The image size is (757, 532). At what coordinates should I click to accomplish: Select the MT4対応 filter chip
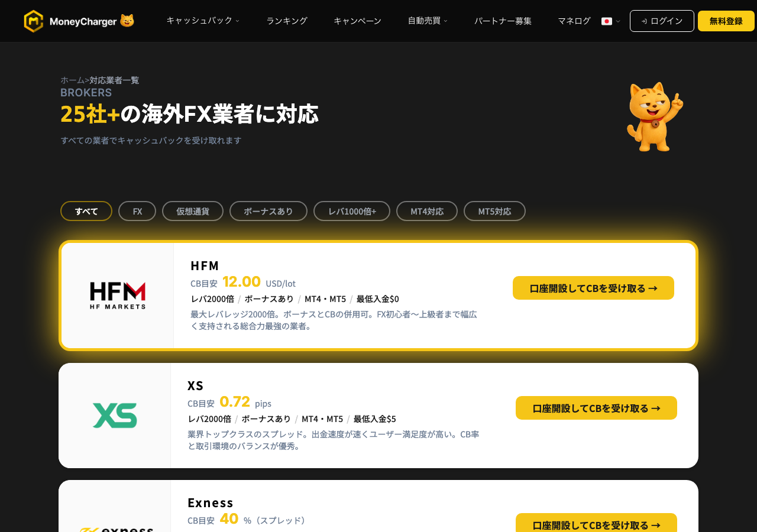coord(427,211)
